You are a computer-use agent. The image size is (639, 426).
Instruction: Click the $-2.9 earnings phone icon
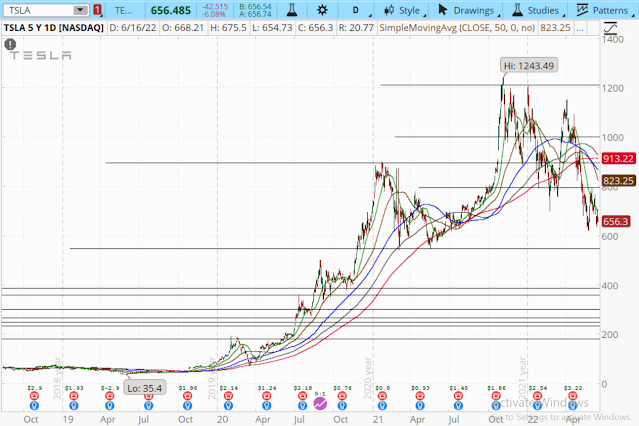[110, 396]
